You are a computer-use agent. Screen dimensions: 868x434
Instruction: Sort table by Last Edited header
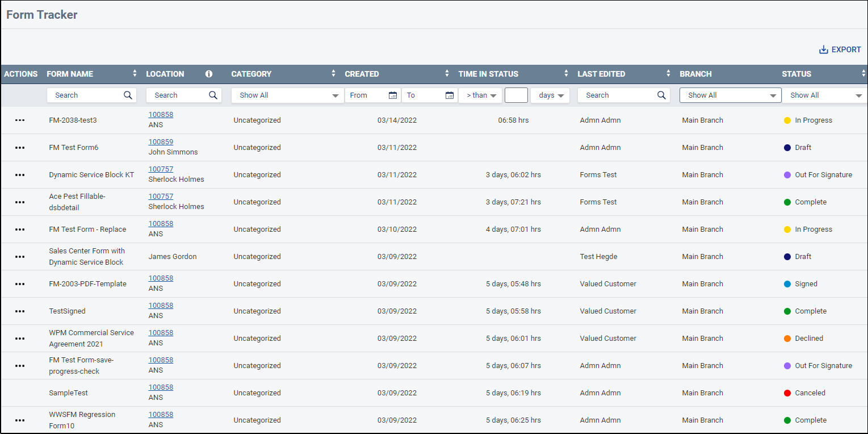[668, 74]
